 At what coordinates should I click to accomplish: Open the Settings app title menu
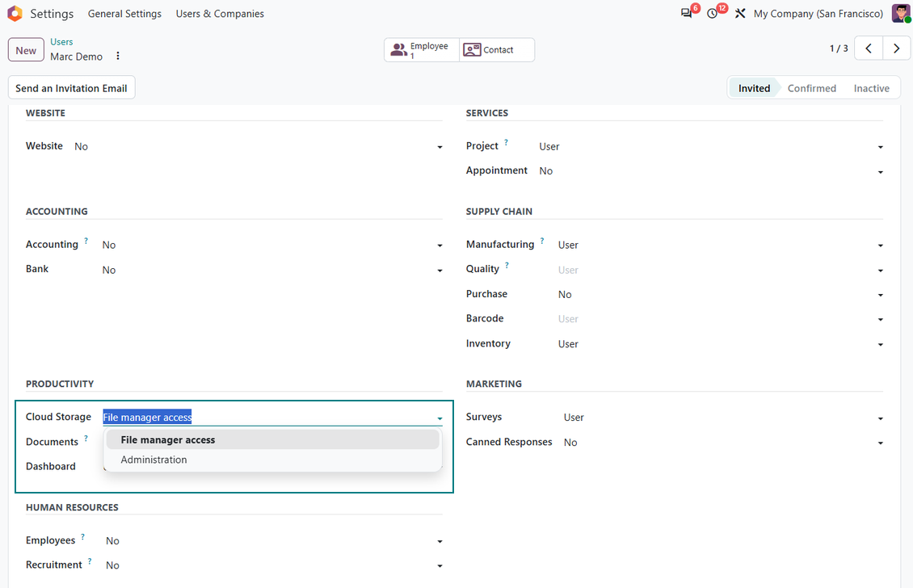click(x=52, y=14)
